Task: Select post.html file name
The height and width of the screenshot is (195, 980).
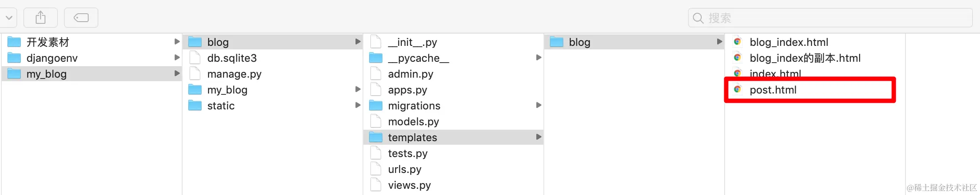Action: 773,90
